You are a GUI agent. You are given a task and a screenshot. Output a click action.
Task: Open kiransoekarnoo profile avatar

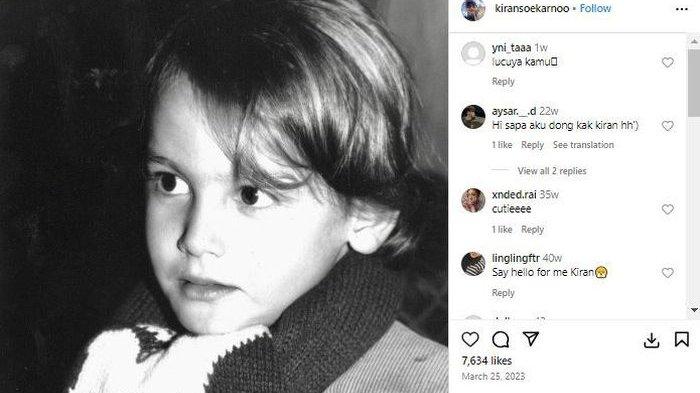pos(473,10)
